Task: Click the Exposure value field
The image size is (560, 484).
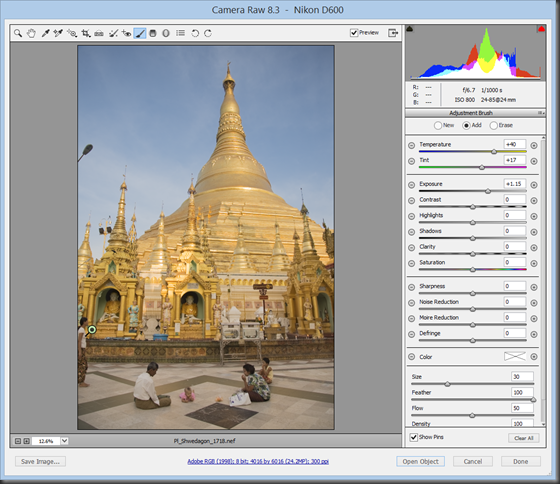Action: 515,184
